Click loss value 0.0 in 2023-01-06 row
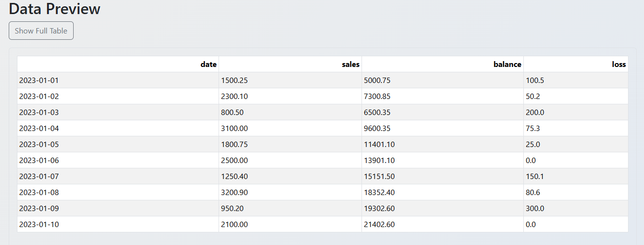The width and height of the screenshot is (644, 245). pyautogui.click(x=576, y=160)
